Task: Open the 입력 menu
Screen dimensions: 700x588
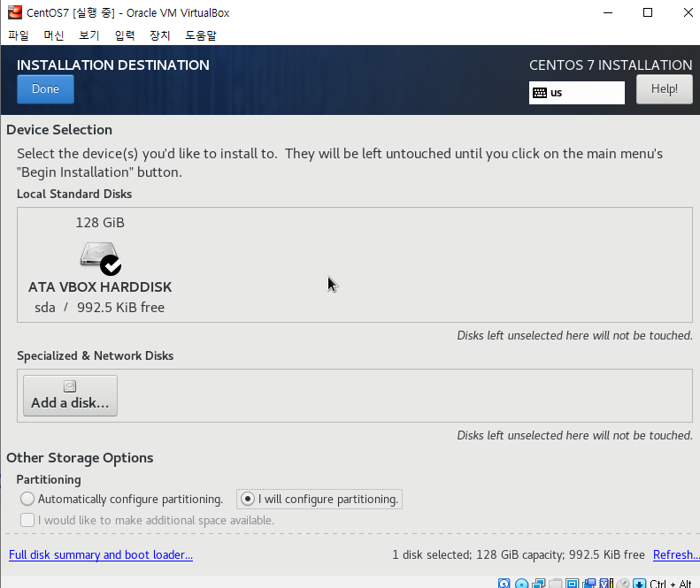Action: coord(125,35)
